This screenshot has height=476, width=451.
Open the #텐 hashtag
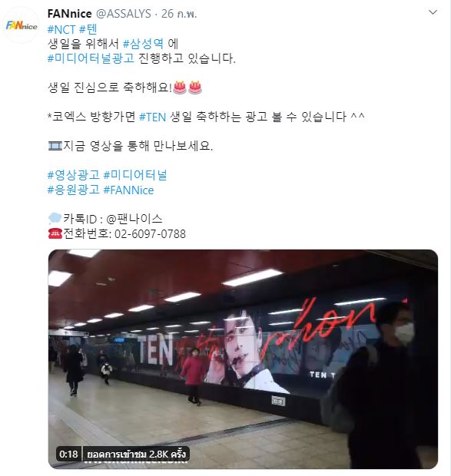click(88, 29)
